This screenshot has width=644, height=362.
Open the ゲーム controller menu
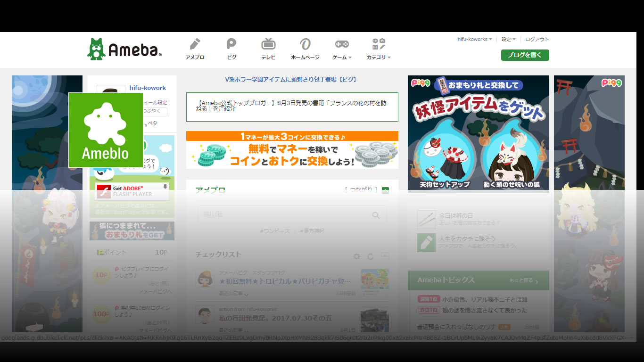(x=342, y=49)
